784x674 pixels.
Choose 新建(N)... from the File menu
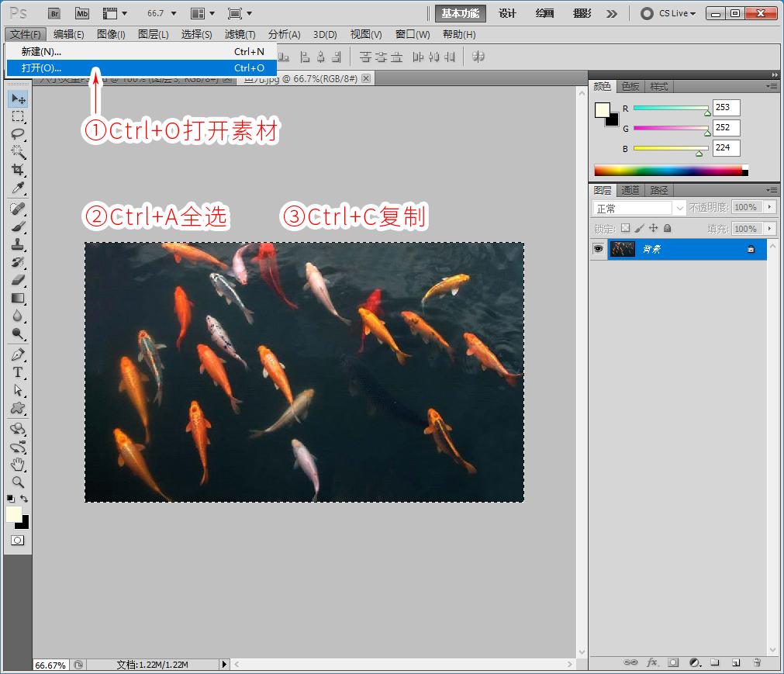141,51
